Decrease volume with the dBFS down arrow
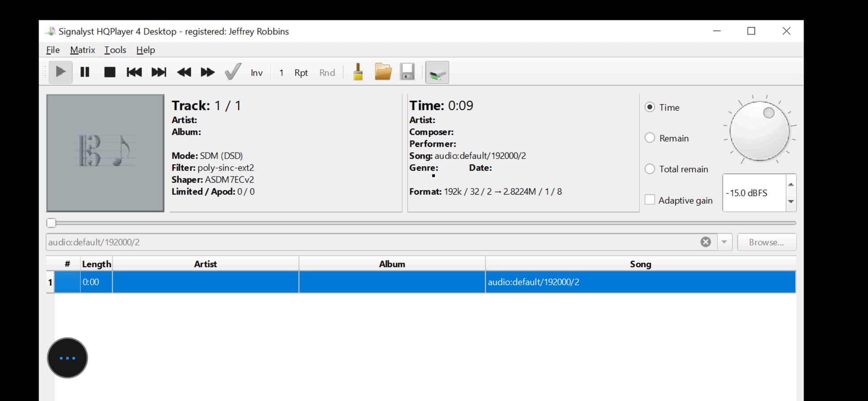The width and height of the screenshot is (868, 401). point(791,202)
